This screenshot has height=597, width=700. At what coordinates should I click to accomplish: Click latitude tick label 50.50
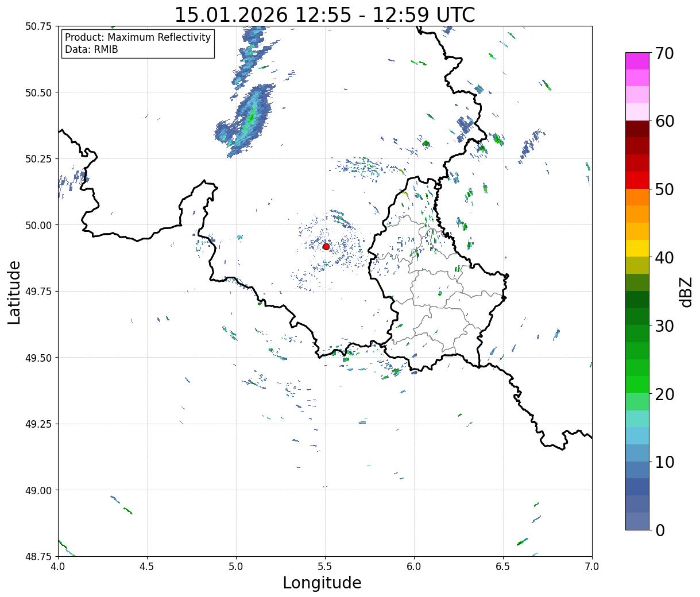(x=38, y=92)
